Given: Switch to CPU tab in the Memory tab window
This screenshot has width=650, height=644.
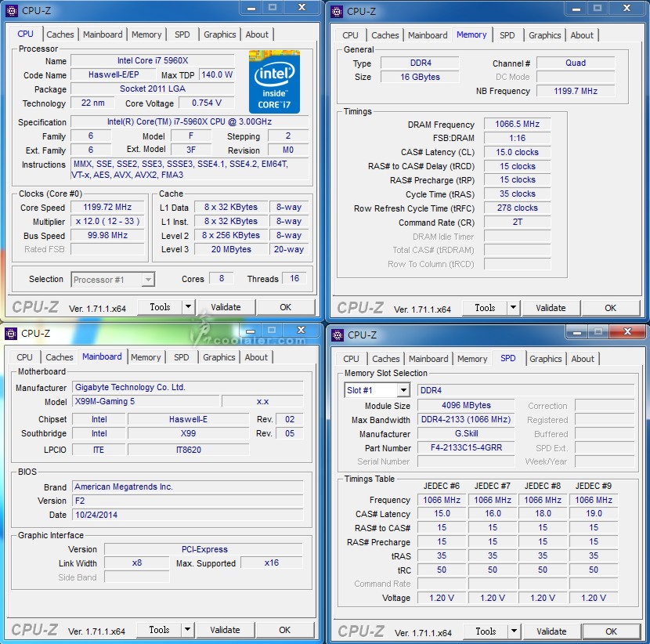Looking at the screenshot, I should (350, 35).
